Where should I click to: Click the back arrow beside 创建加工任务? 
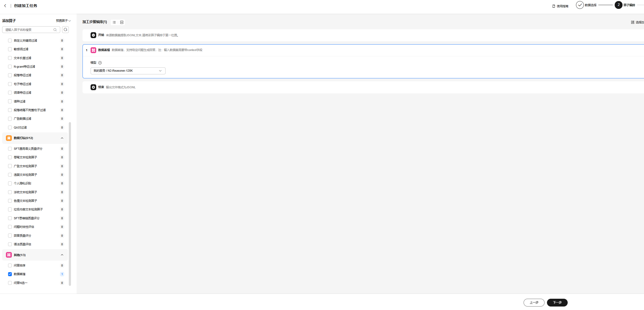pyautogui.click(x=5, y=6)
